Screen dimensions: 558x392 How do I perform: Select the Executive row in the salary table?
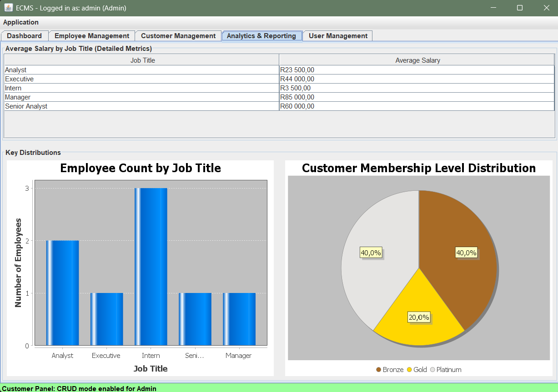tap(136, 79)
